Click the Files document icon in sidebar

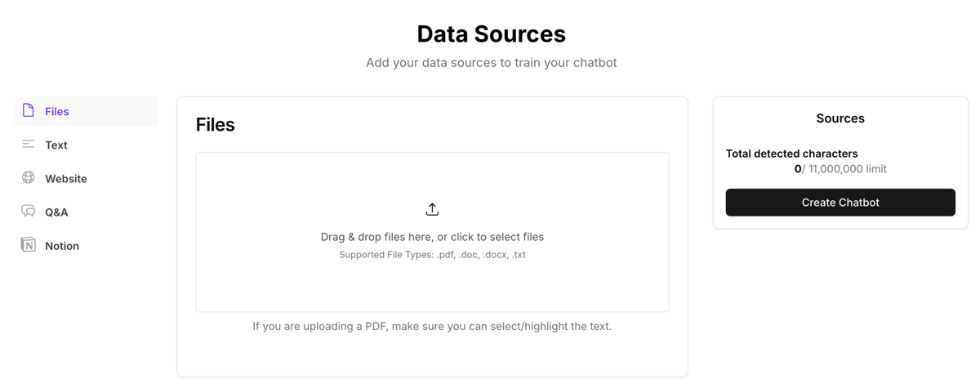point(29,110)
